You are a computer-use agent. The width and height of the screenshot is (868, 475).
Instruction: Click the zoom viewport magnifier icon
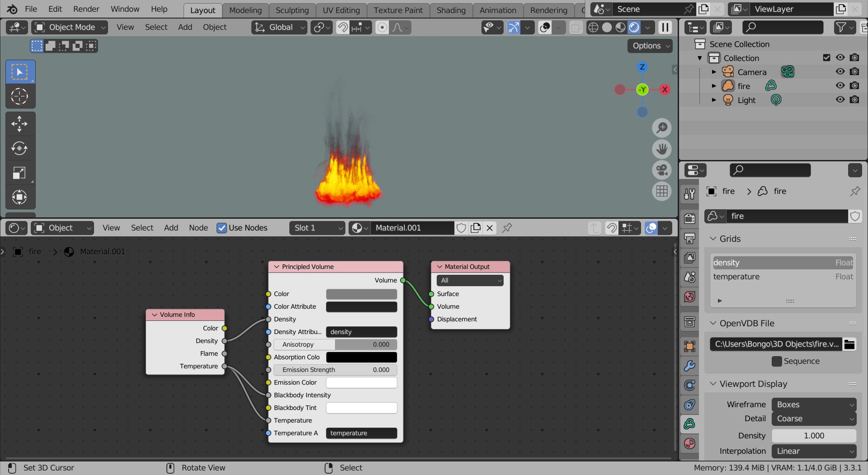pyautogui.click(x=662, y=128)
